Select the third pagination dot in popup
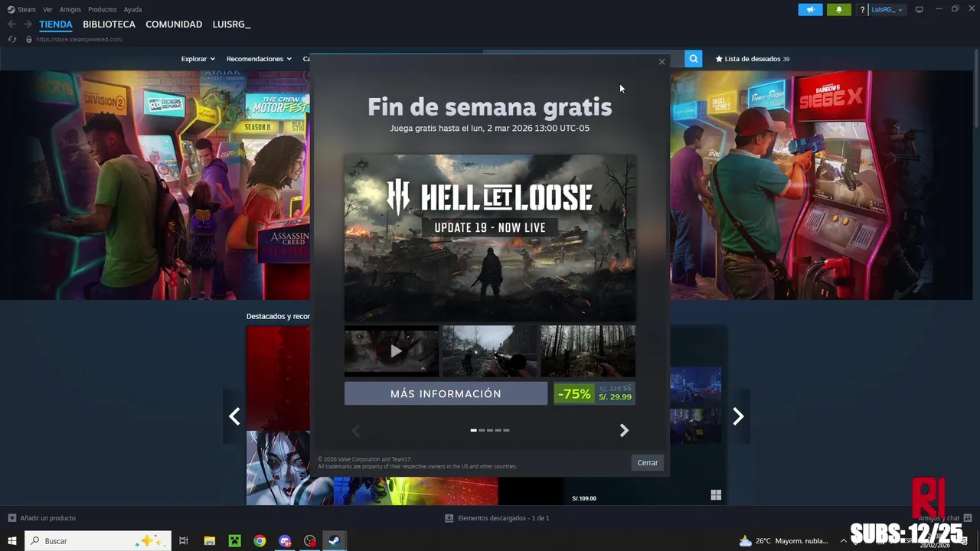Image resolution: width=980 pixels, height=551 pixels. tap(490, 431)
